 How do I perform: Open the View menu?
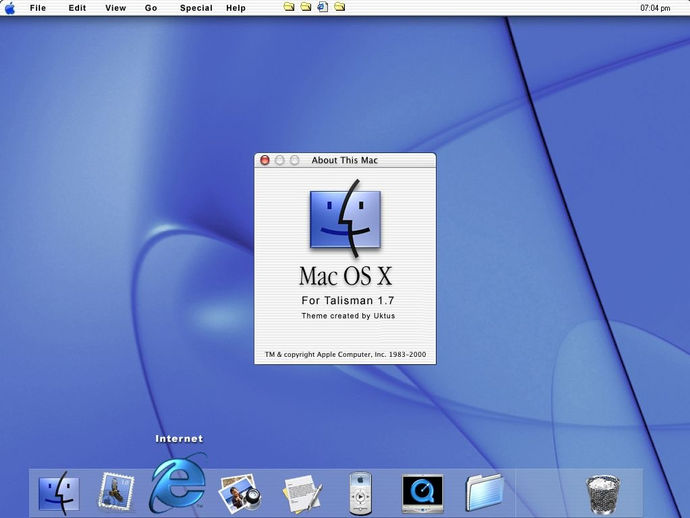[x=116, y=8]
